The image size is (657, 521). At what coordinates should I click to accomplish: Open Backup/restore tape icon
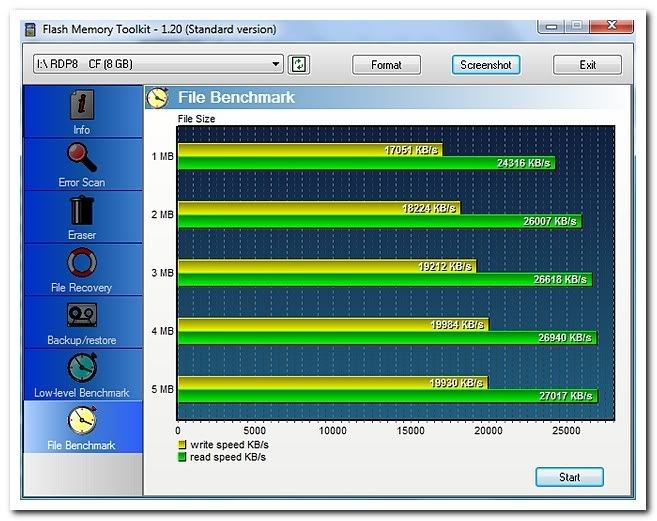tap(82, 316)
